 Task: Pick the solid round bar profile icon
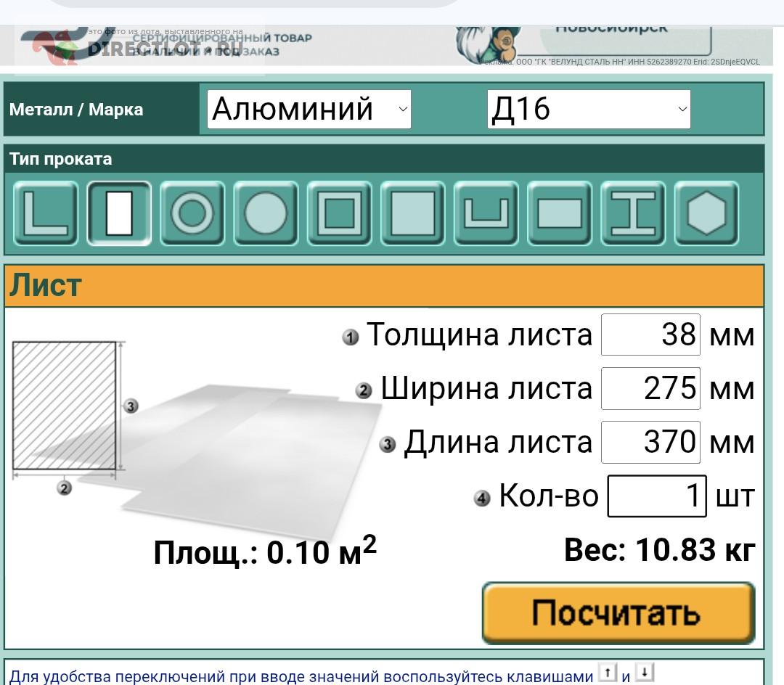(266, 213)
